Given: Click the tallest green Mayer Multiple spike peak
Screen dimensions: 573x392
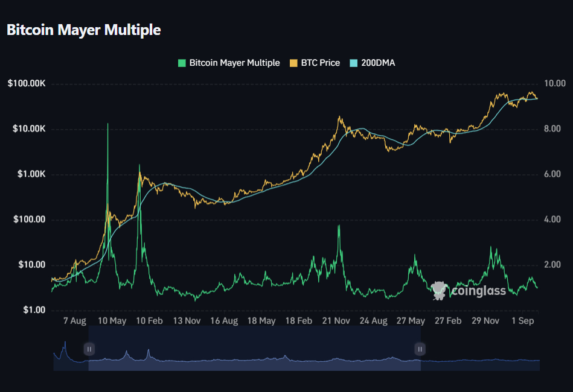Looking at the screenshot, I should coord(108,124).
